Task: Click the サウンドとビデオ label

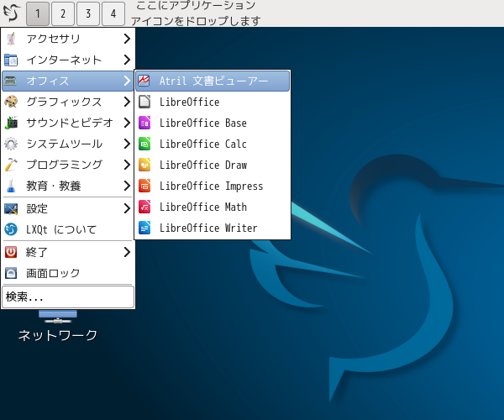Action: pyautogui.click(x=70, y=123)
